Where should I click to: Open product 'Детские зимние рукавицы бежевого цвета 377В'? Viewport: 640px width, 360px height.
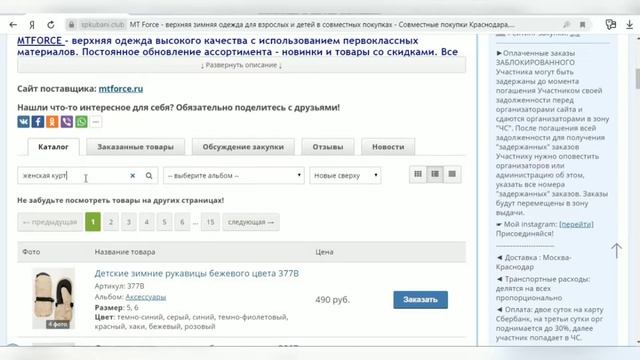point(197,273)
